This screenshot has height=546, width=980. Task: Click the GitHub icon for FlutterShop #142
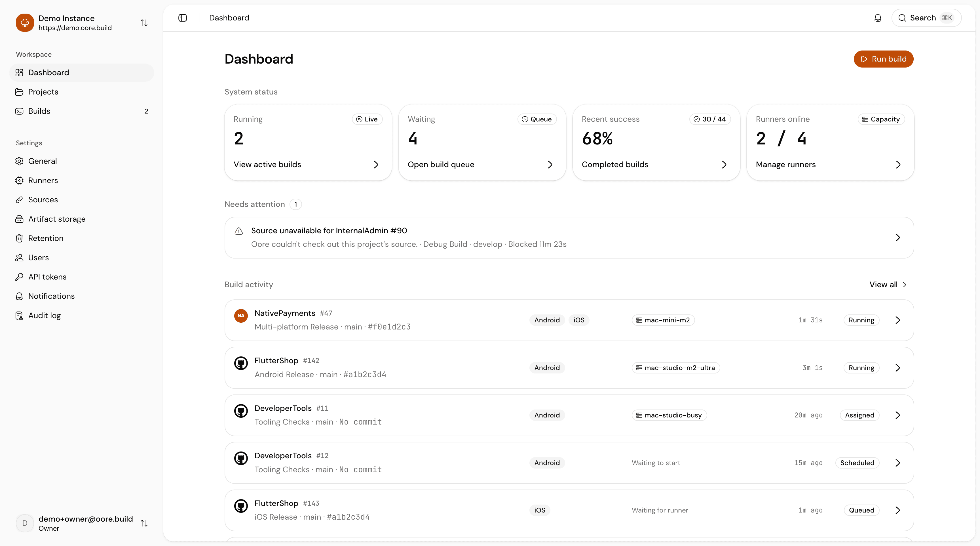tap(241, 363)
